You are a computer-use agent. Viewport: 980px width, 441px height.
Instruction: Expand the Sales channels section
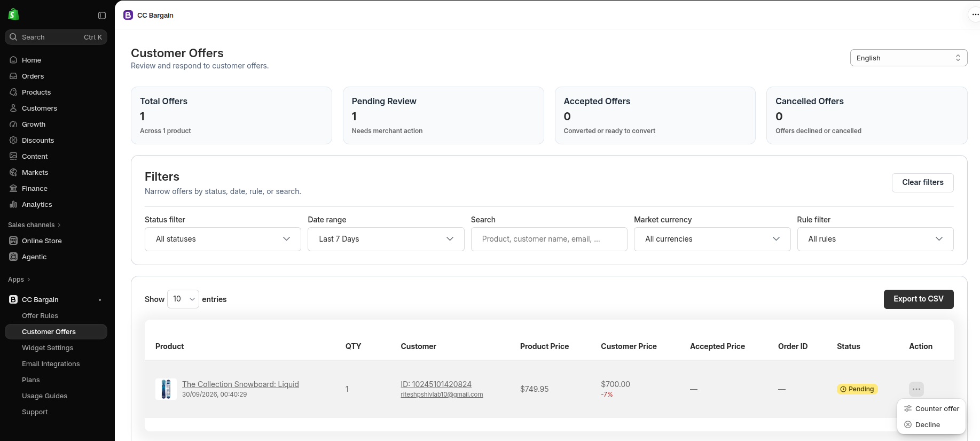[x=34, y=225]
